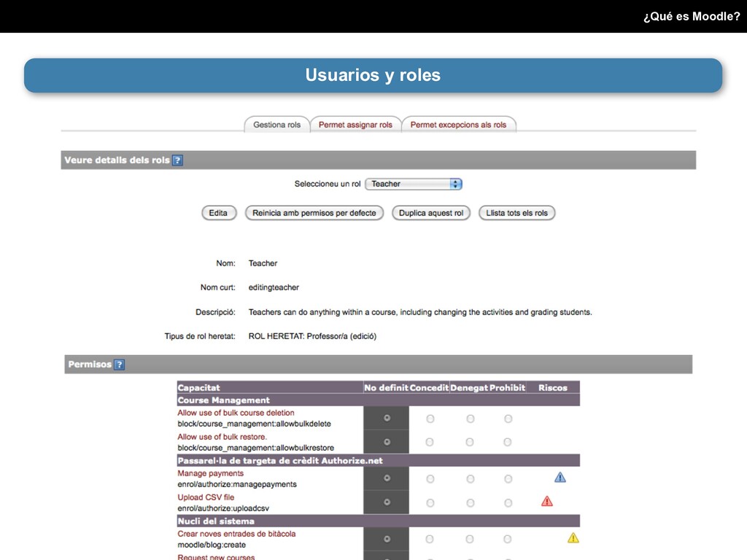747x560 pixels.
Task: Click enrol/authorize:managepayments text
Action: click(x=237, y=484)
